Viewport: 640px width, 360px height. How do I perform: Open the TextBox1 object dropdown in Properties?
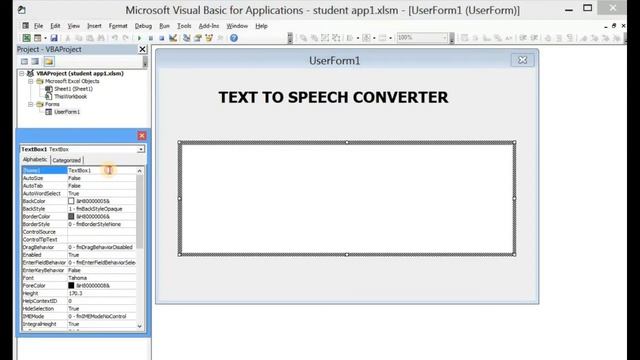point(140,149)
